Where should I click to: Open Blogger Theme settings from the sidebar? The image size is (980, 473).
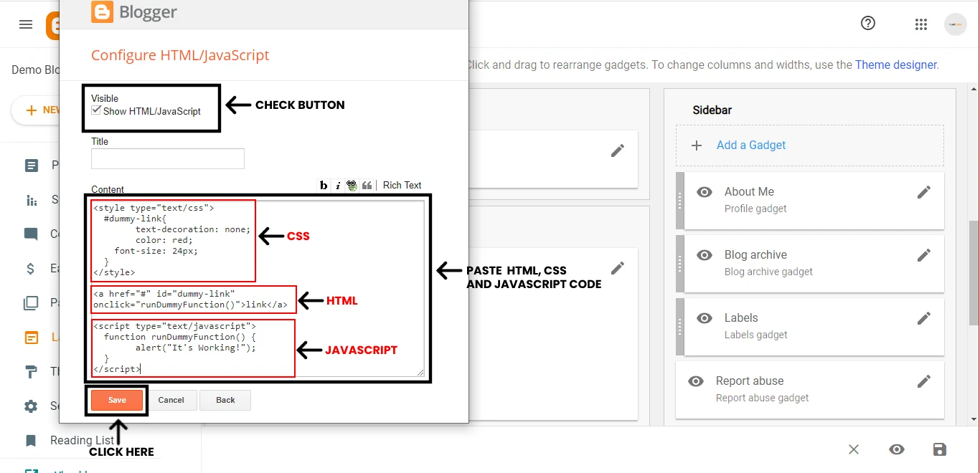point(32,371)
